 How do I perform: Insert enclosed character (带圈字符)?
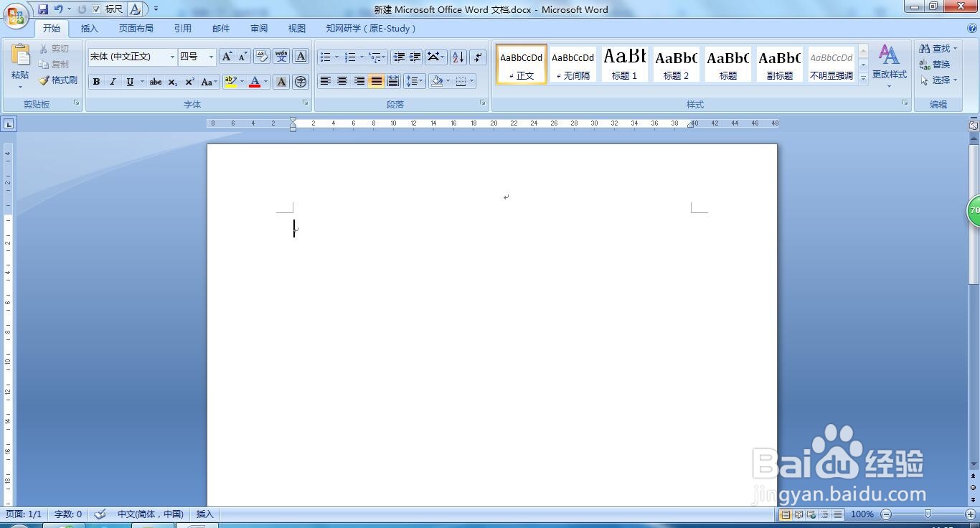(301, 82)
